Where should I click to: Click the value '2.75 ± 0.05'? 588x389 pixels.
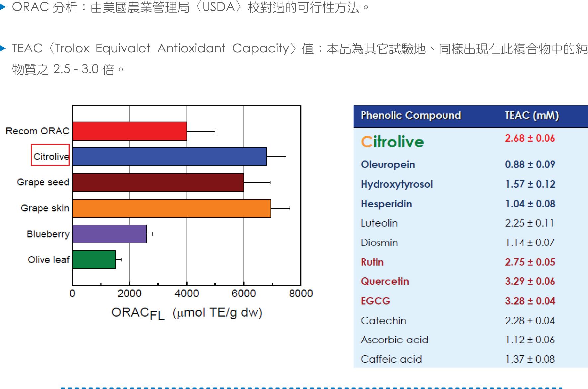pyautogui.click(x=530, y=262)
